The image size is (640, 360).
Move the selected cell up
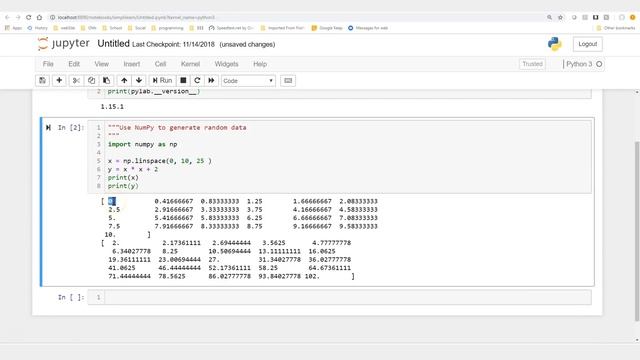(x=124, y=80)
